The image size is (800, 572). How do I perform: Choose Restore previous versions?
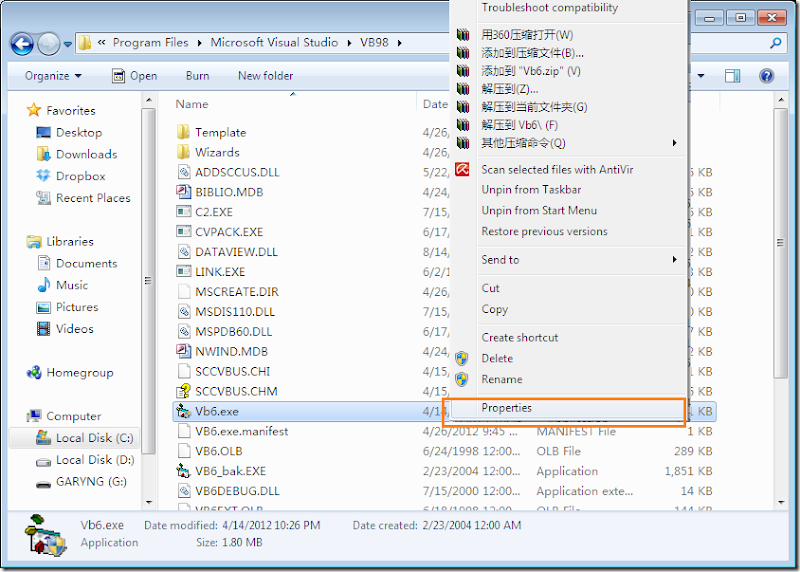[x=544, y=232]
